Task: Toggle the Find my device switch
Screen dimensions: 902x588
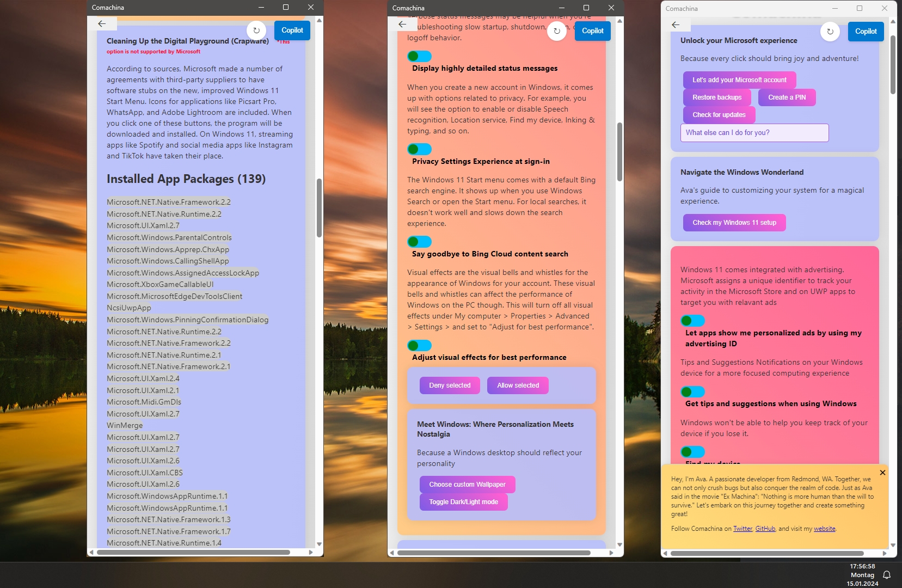Action: click(692, 452)
